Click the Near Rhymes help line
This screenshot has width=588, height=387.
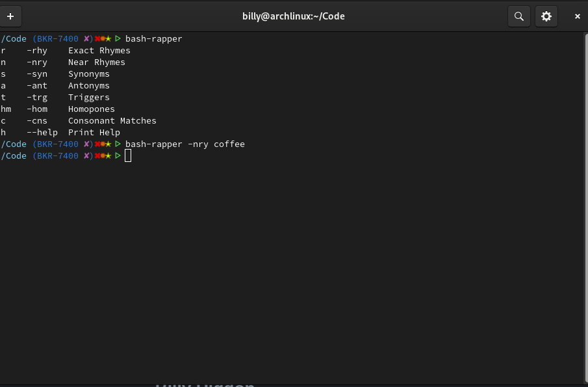click(62, 62)
